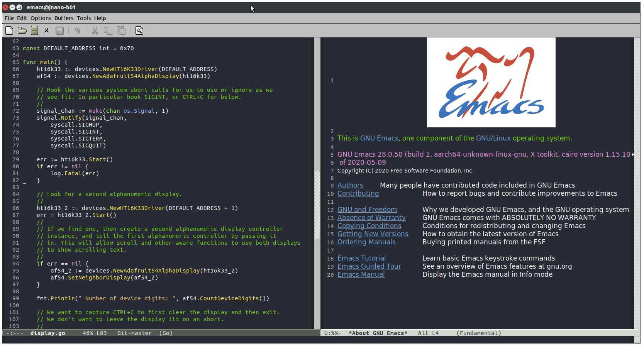The image size is (644, 347).
Task: Open a file with the folder icon
Action: [22, 30]
